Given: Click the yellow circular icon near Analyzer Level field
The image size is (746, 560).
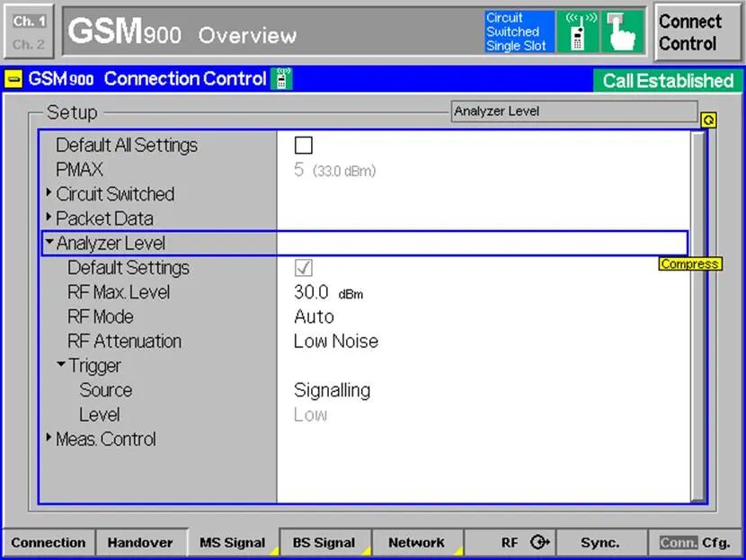Looking at the screenshot, I should click(708, 120).
